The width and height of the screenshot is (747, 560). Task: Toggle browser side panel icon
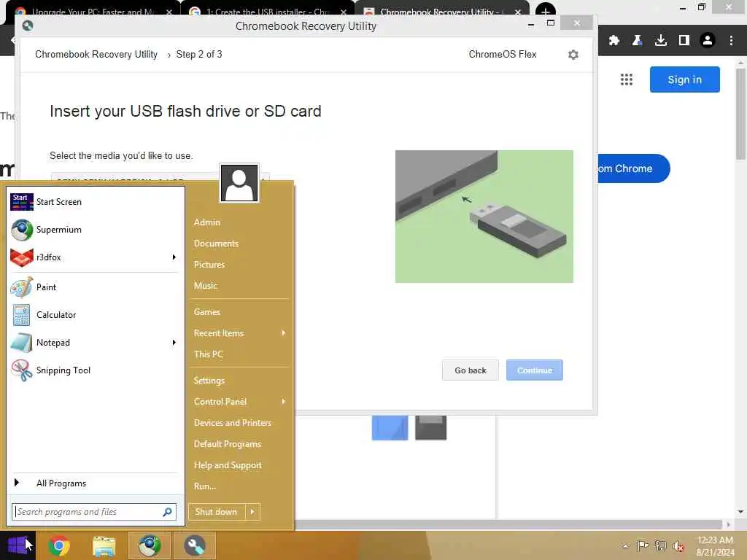click(x=684, y=41)
